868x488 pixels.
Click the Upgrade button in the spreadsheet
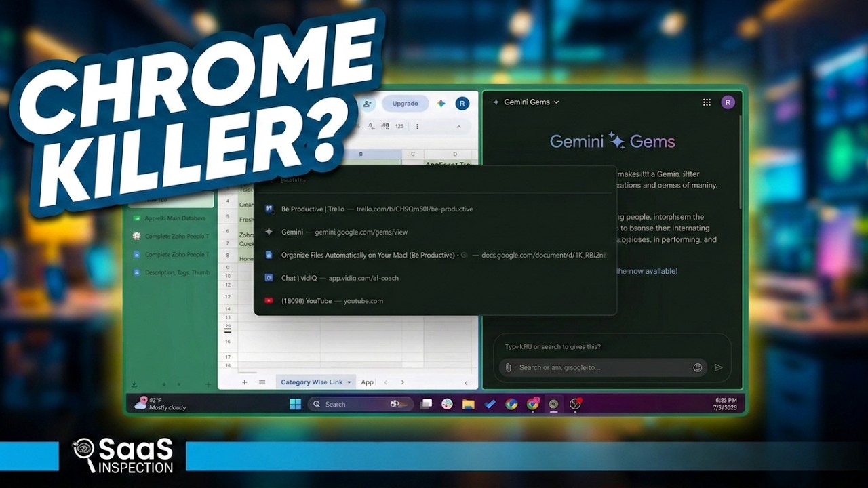click(405, 104)
